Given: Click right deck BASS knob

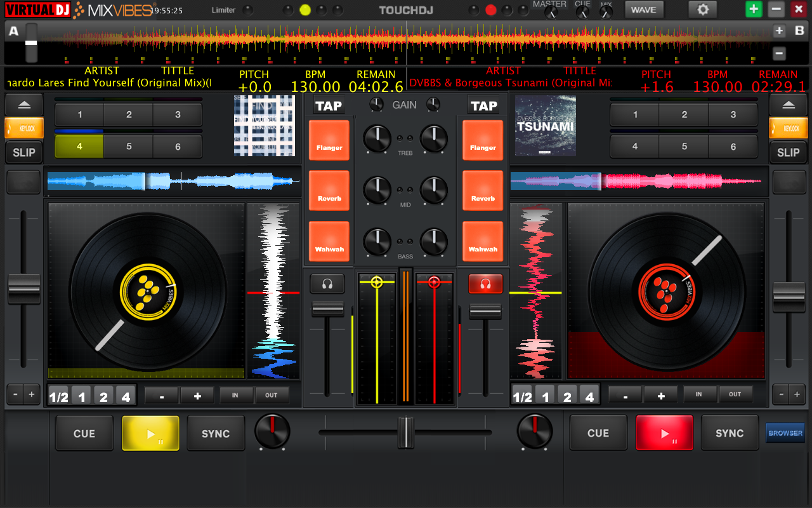Looking at the screenshot, I should (434, 242).
